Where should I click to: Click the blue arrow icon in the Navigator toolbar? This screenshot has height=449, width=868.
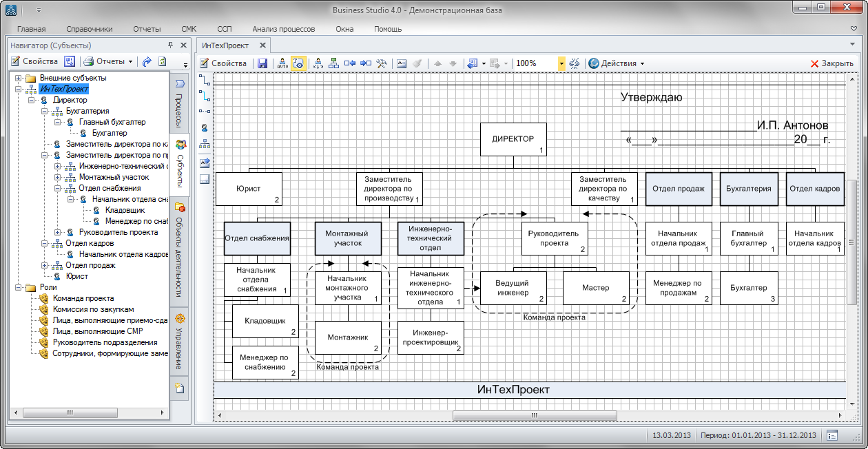[147, 61]
